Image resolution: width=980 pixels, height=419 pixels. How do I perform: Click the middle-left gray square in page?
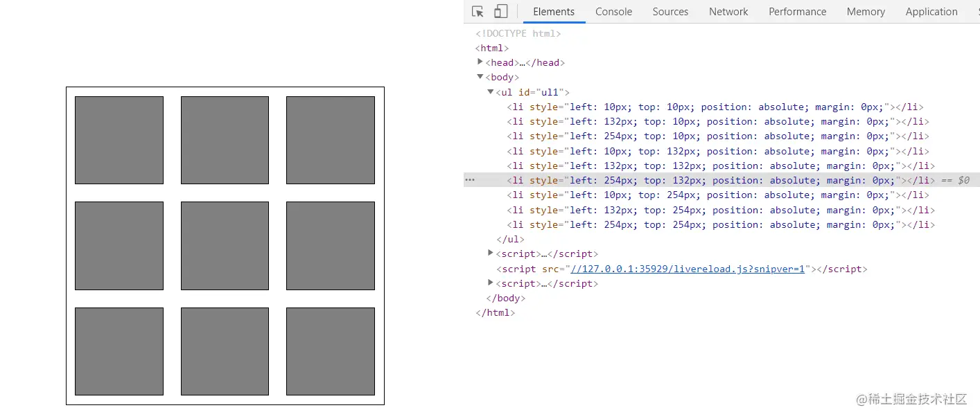(119, 246)
